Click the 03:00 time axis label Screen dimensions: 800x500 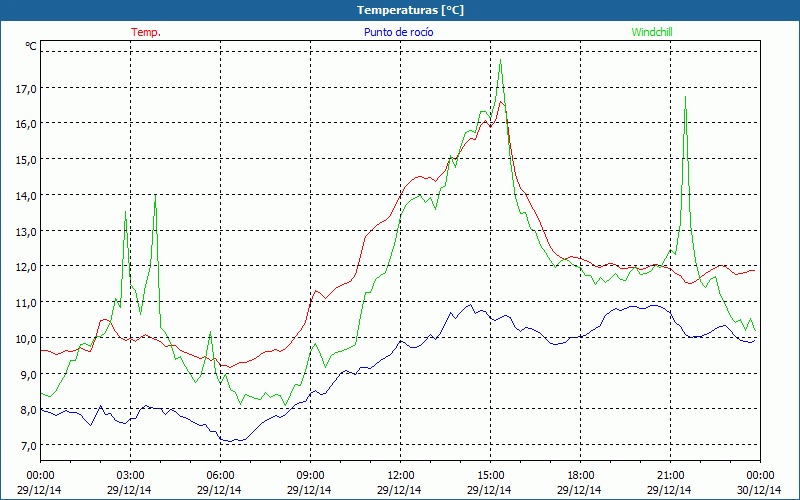point(130,476)
